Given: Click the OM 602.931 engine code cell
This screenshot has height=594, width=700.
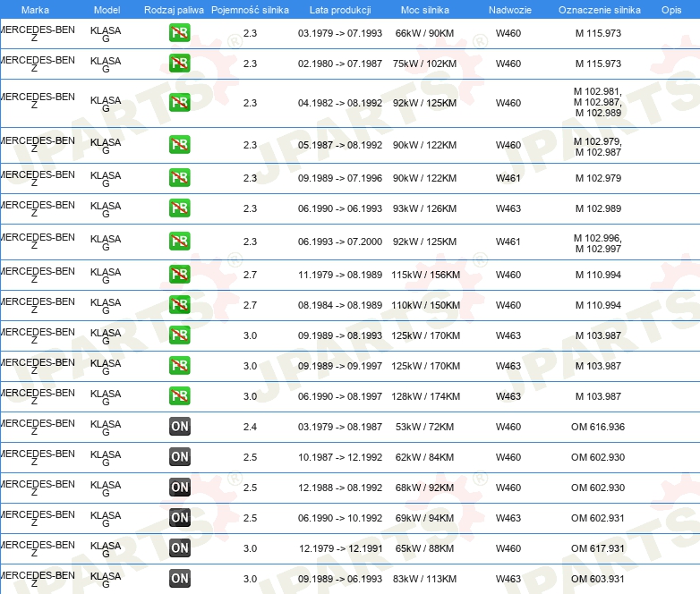Looking at the screenshot, I should [x=598, y=518].
